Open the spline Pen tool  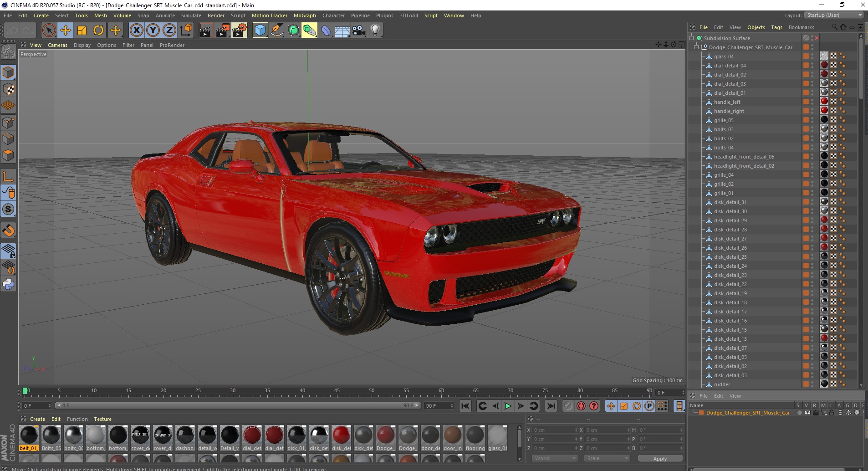click(277, 31)
